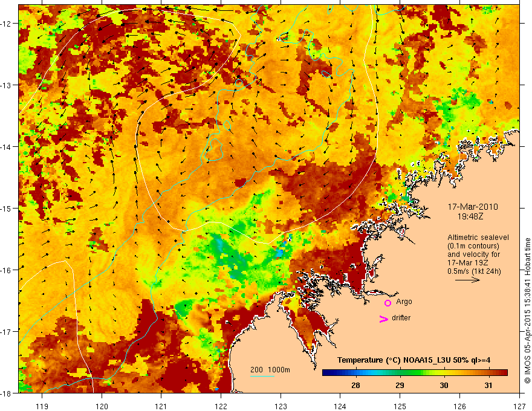
Task: Click the magenta drifter arrow symbol
Action: coord(383,319)
